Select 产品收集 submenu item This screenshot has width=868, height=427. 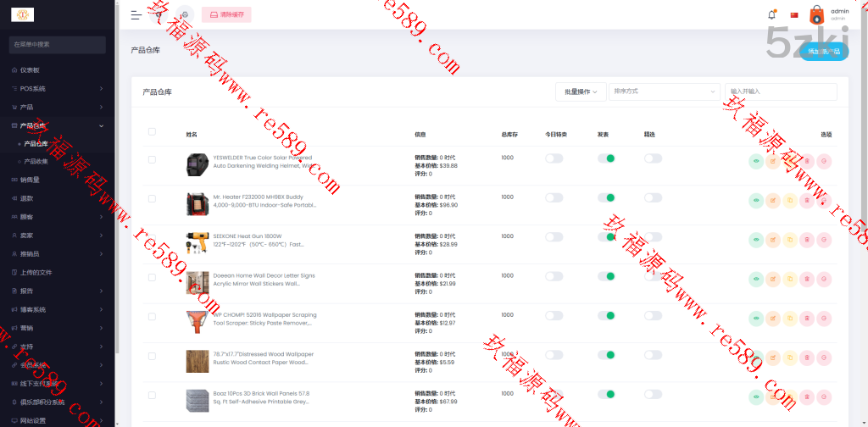(x=36, y=161)
